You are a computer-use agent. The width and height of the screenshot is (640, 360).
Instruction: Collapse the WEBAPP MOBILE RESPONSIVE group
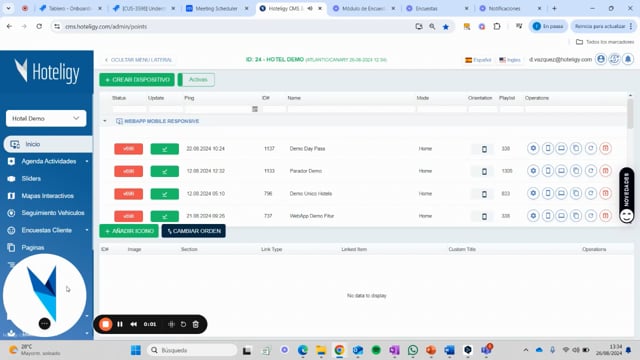click(105, 121)
